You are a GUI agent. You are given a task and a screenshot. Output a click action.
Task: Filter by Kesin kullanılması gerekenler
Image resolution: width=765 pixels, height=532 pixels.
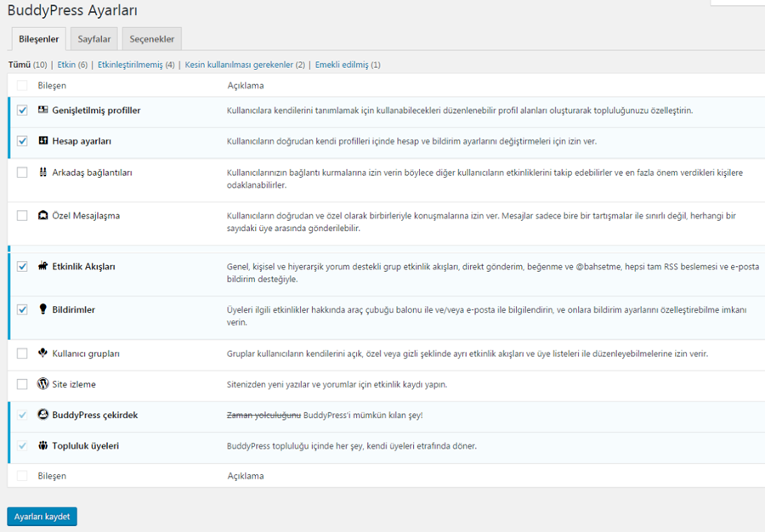pos(239,65)
